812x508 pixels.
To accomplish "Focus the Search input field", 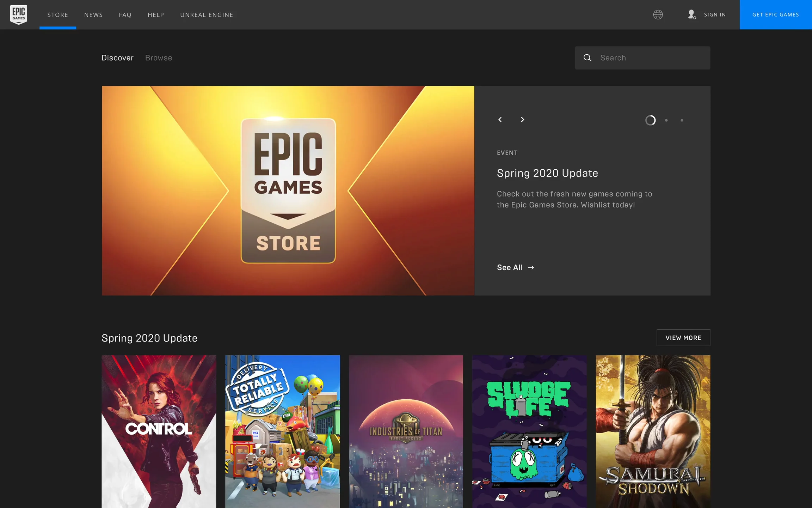I will [652, 58].
